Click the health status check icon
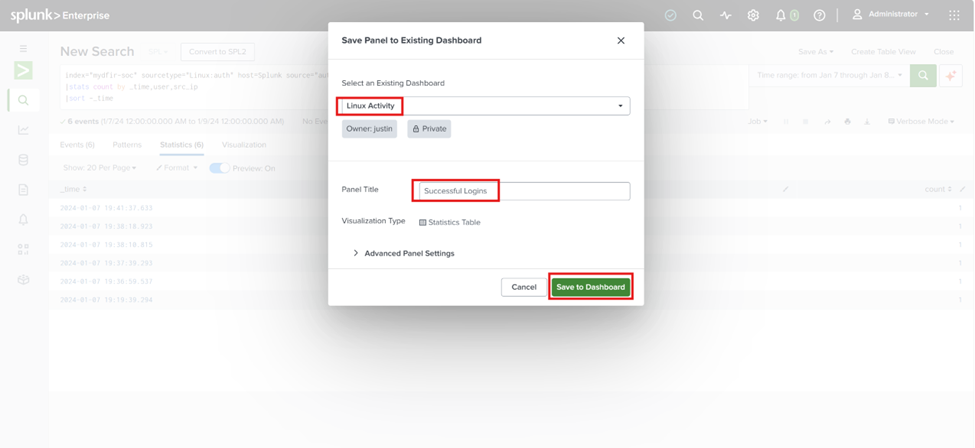 click(x=670, y=16)
